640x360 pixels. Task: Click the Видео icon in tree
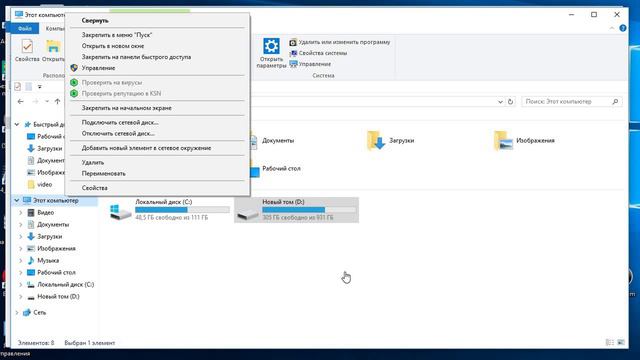31,213
